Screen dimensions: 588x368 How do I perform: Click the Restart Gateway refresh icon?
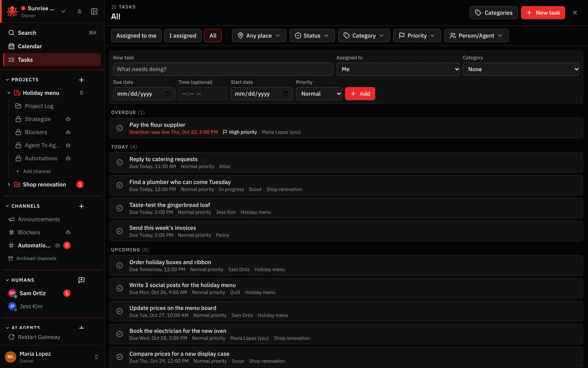pyautogui.click(x=11, y=337)
